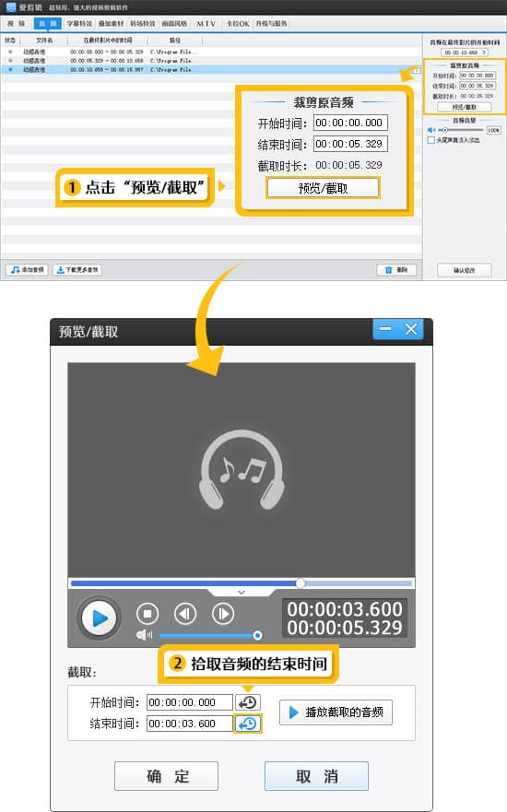This screenshot has width=507, height=812.
Task: Enable the 头尾声音淡入淡出 checkbox
Action: click(430, 140)
